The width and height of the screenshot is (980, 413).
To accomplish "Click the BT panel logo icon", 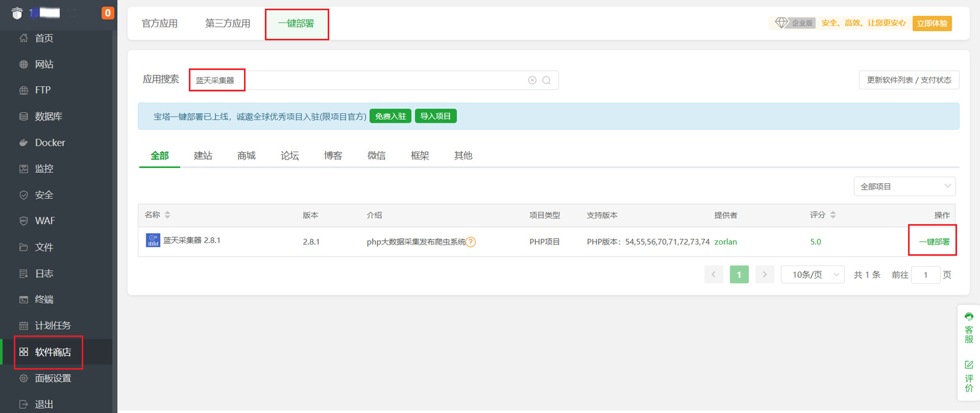I will click(17, 13).
